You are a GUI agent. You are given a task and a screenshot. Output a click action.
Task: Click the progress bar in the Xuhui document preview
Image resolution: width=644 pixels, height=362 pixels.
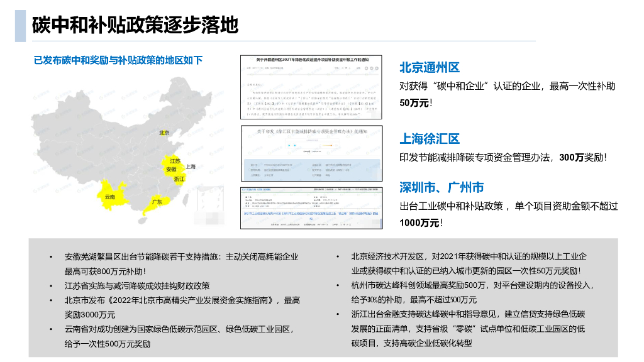click(x=328, y=145)
